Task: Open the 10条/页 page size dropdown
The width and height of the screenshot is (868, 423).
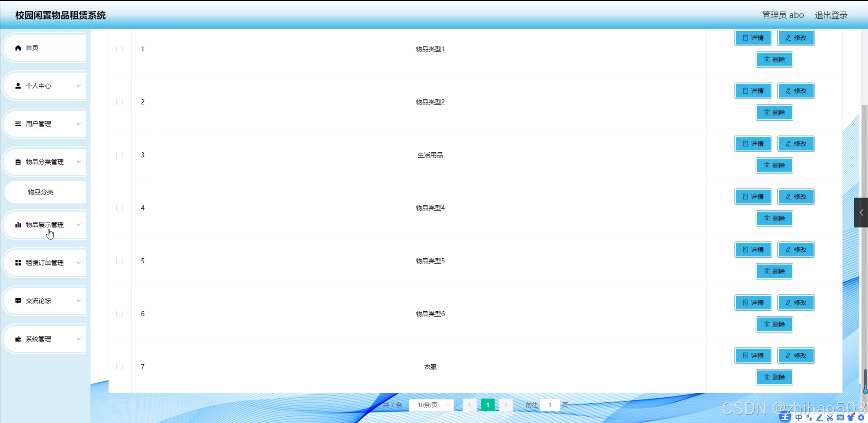Action: [431, 405]
